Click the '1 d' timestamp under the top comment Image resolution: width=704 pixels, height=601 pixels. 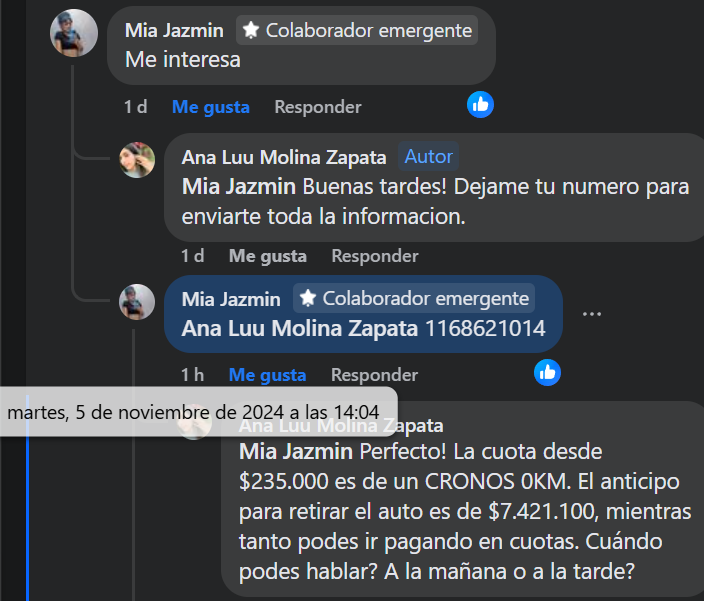point(136,107)
